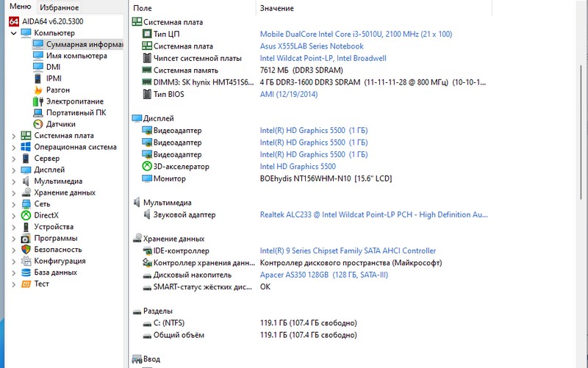
Task: Collapse the Компьютер tree node
Action: coord(13,33)
